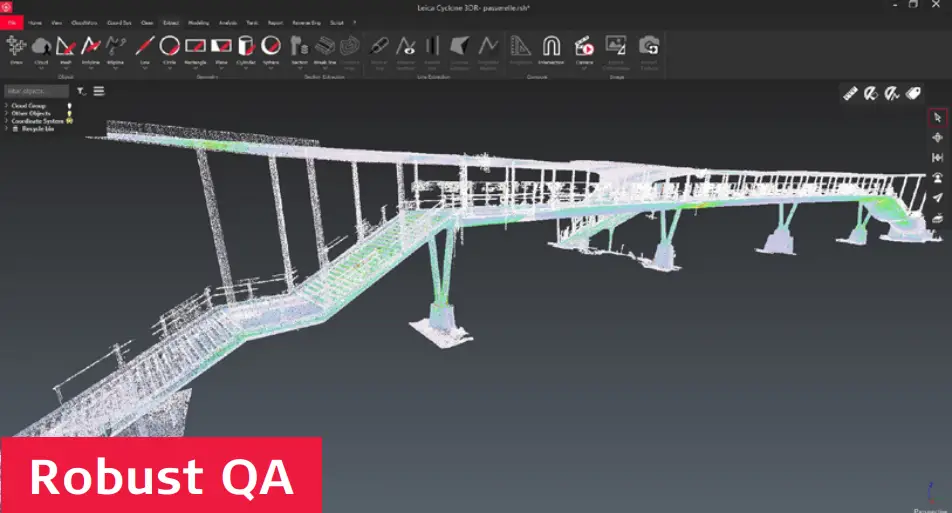Switch to the Analysis ribbon tab
This screenshot has width=952, height=513.
click(228, 23)
